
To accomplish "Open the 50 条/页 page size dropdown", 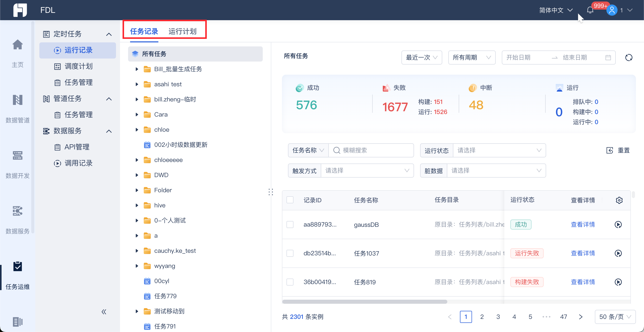I will coord(615,317).
